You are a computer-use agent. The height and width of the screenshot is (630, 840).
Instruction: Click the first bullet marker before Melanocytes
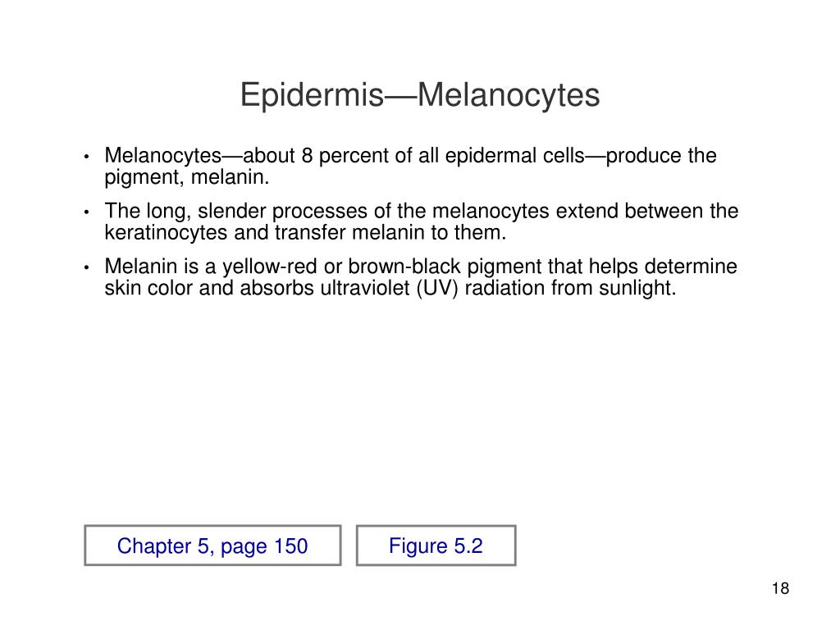[x=85, y=157]
